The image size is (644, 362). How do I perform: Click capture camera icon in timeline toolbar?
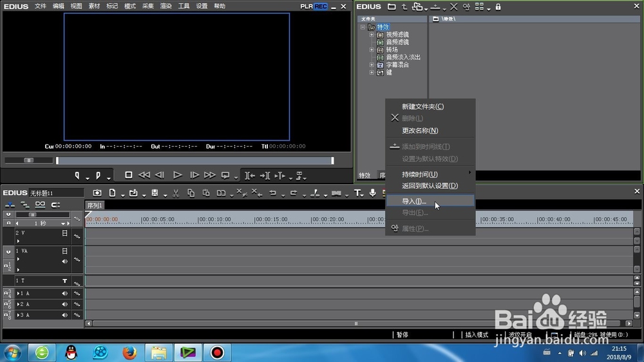(97, 193)
